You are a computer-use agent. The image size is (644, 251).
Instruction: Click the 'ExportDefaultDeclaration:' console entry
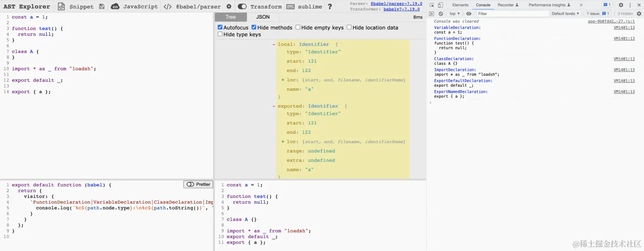(x=463, y=81)
